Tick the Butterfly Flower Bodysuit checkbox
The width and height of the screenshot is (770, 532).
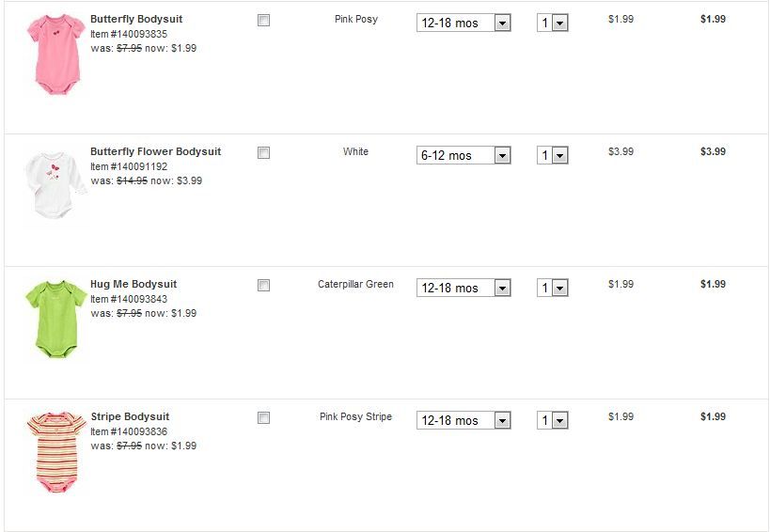tap(263, 152)
